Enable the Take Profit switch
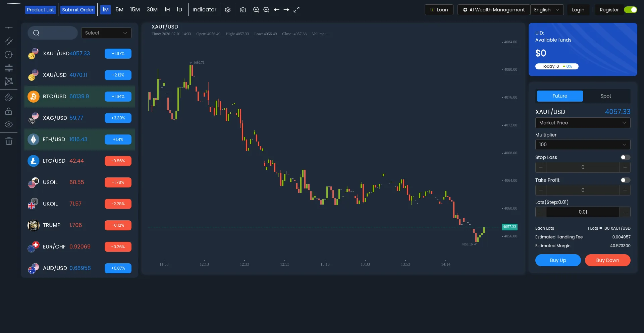 click(625, 180)
